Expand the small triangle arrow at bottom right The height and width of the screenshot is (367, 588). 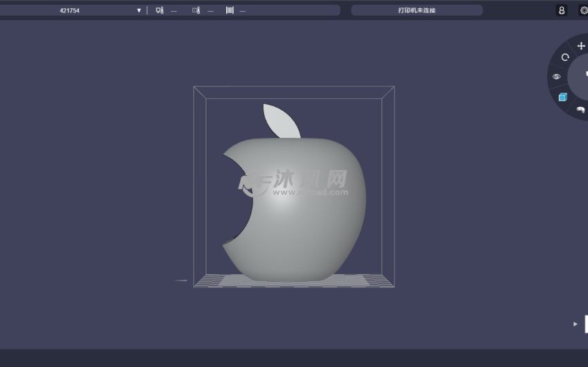tap(575, 324)
